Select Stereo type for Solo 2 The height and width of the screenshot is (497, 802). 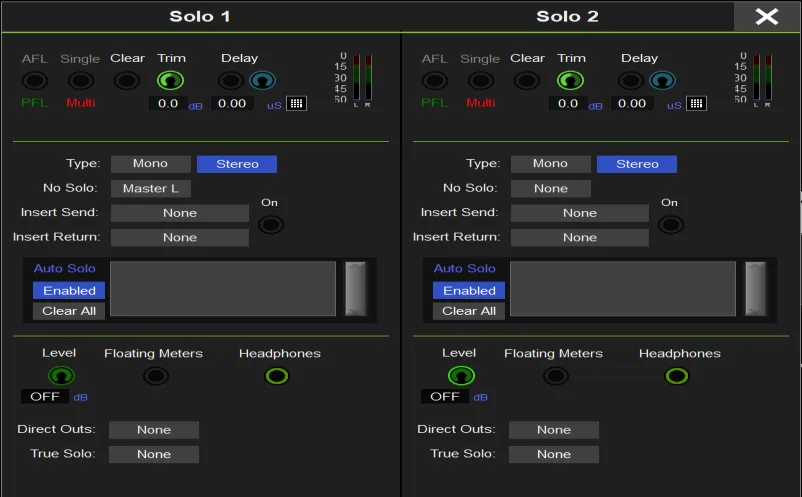637,164
